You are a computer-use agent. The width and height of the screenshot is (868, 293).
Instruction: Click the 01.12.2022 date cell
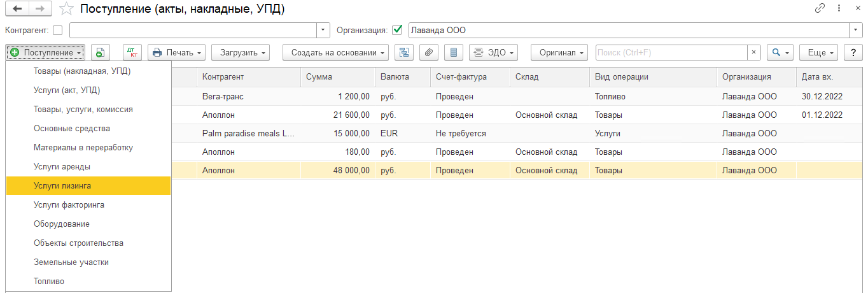tap(830, 115)
